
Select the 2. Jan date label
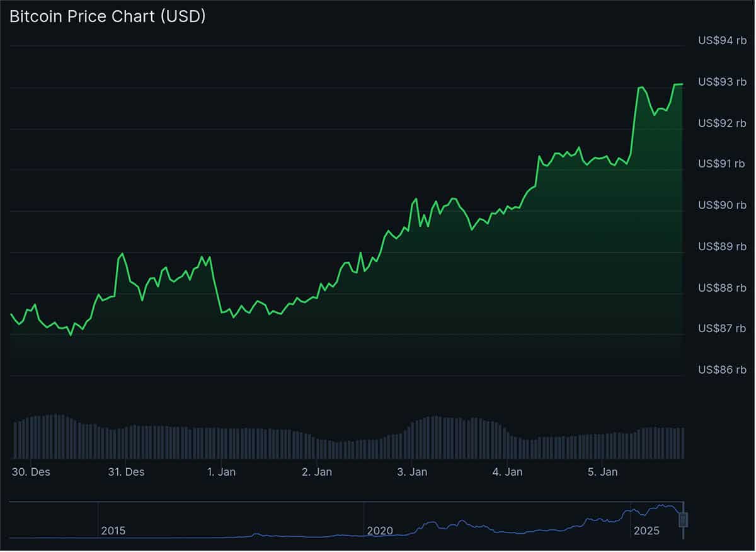(x=318, y=471)
